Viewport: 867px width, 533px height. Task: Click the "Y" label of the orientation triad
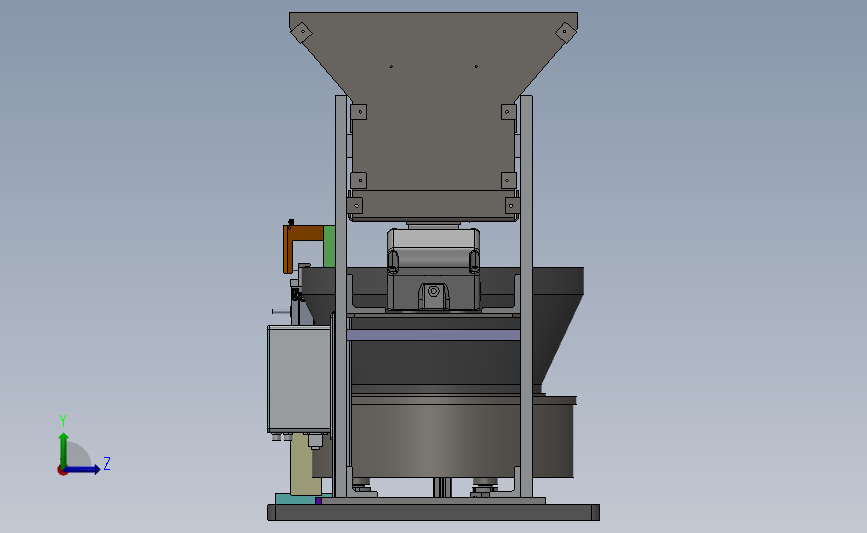(63, 421)
